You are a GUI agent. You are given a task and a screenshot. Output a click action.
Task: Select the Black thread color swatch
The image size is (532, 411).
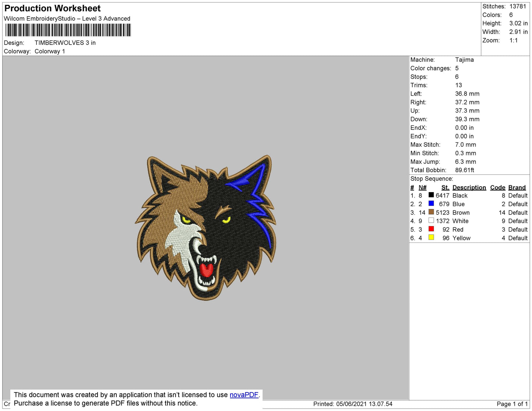pyautogui.click(x=431, y=195)
